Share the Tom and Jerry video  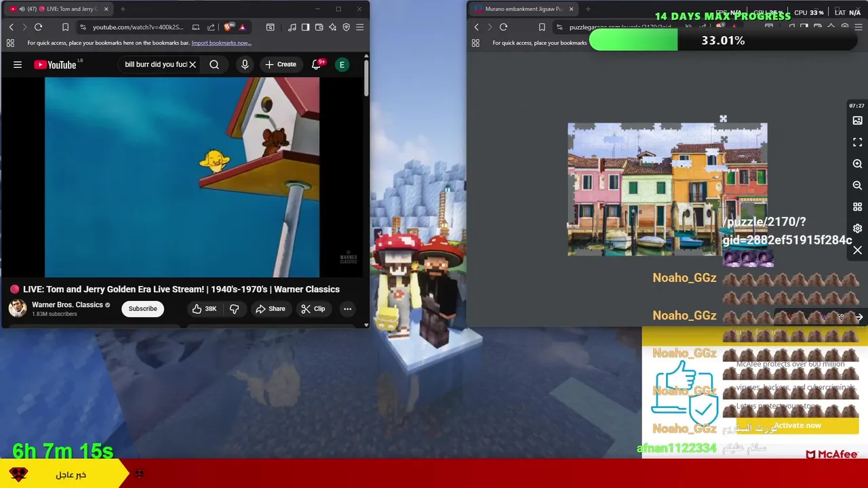[270, 309]
